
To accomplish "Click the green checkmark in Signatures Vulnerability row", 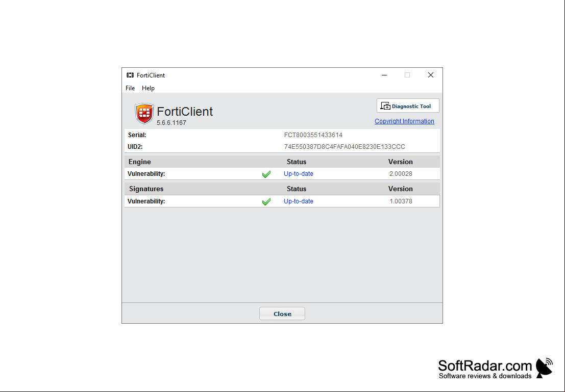I will 266,201.
